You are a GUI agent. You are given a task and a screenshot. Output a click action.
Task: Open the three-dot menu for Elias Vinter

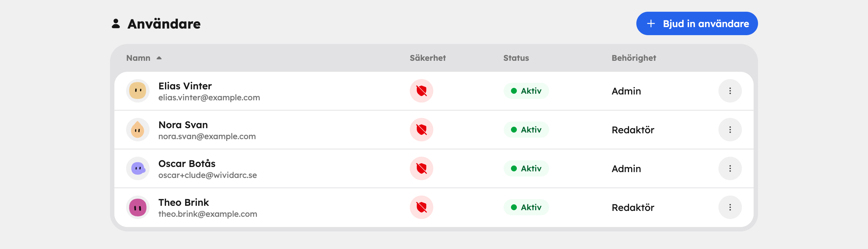[730, 91]
